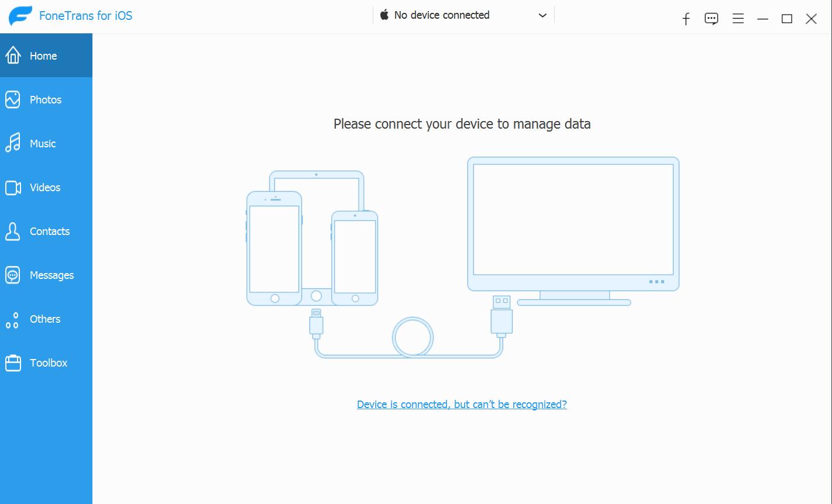Open the Facebook share icon
Image resolution: width=832 pixels, height=504 pixels.
pyautogui.click(x=686, y=19)
